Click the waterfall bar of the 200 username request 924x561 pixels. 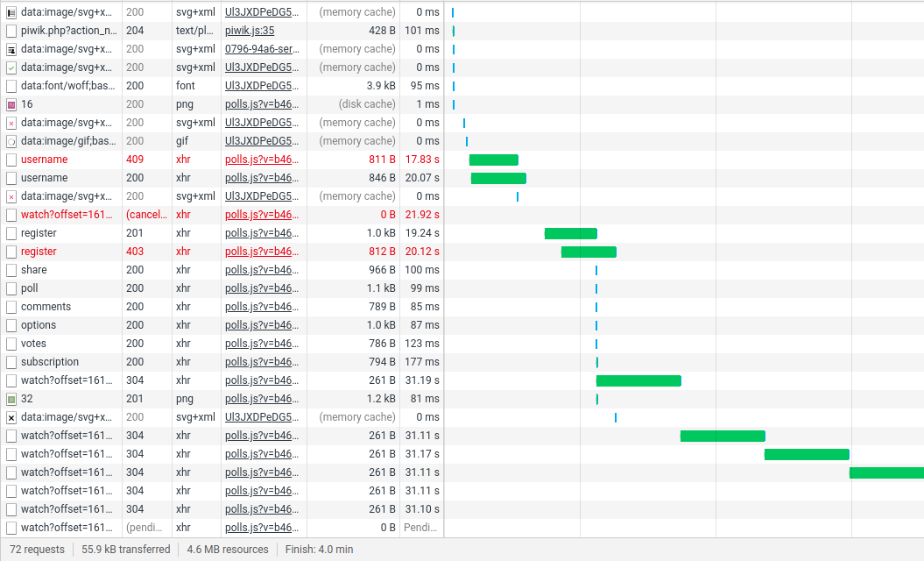click(498, 178)
